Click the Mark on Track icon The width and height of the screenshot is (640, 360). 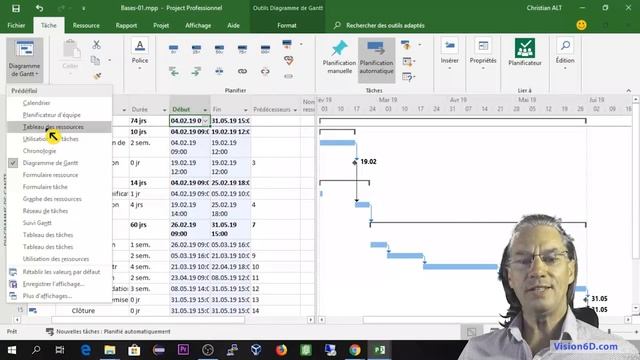tap(287, 44)
